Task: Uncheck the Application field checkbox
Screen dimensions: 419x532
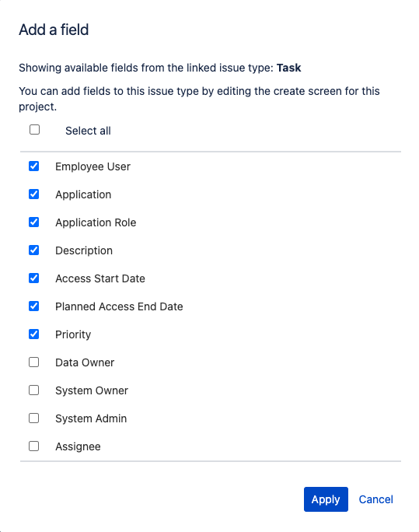Action: click(34, 194)
